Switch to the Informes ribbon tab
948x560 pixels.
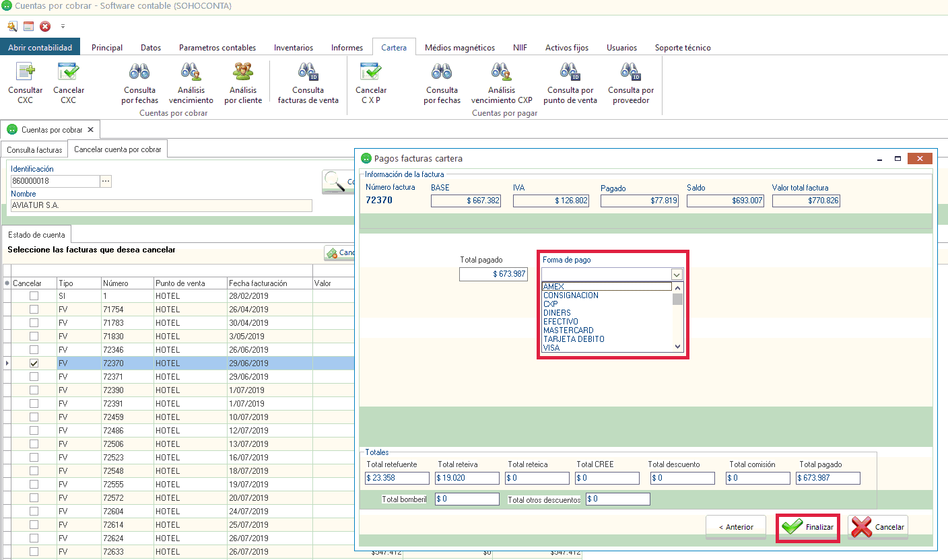coord(347,48)
